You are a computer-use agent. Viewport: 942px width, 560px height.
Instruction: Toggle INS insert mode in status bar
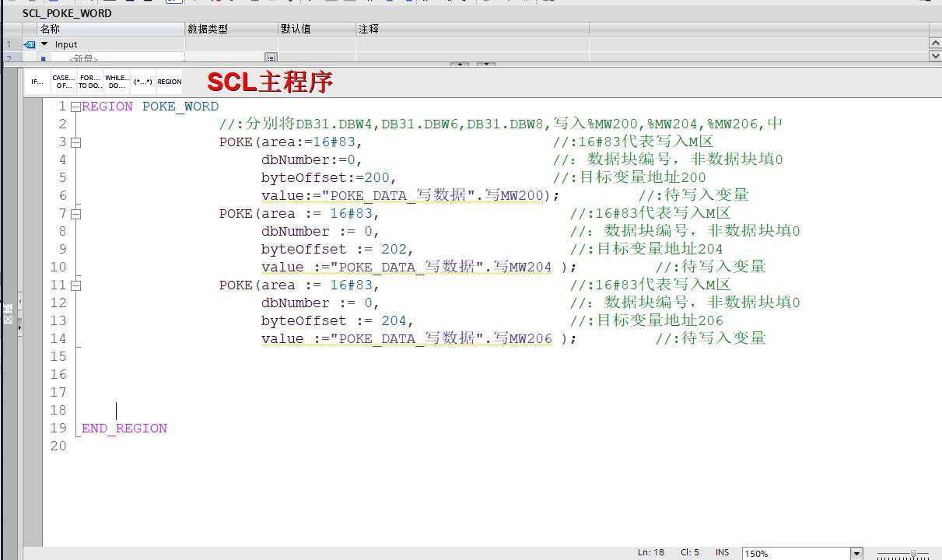pos(722,552)
